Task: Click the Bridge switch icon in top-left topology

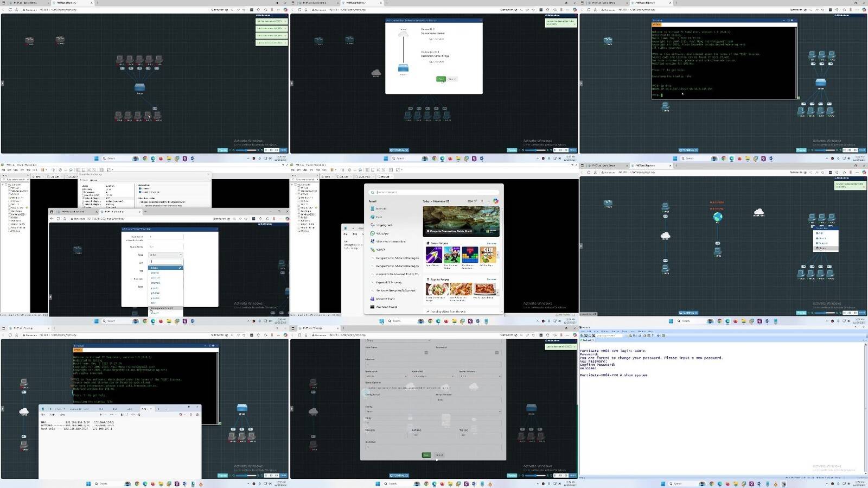Action: (x=139, y=87)
